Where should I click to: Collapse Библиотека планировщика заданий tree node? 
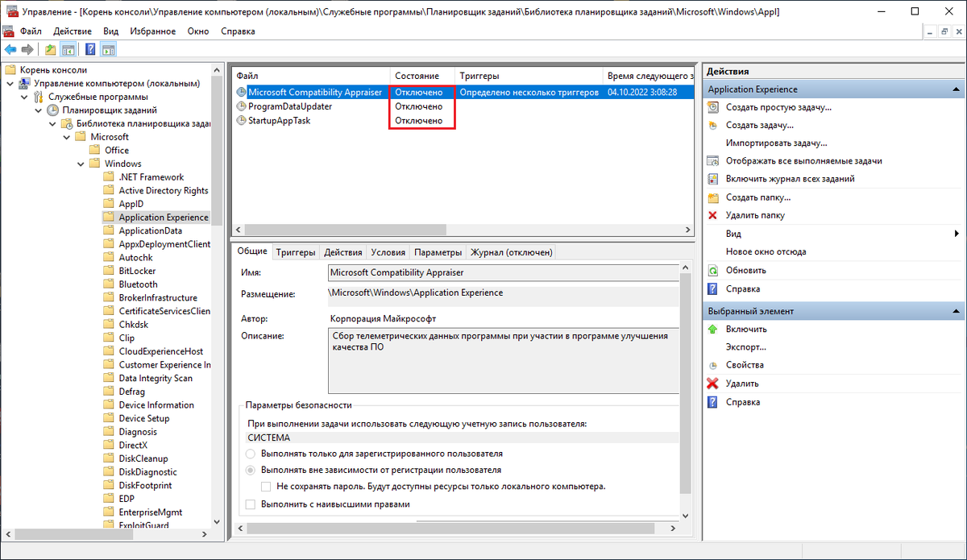tap(53, 124)
